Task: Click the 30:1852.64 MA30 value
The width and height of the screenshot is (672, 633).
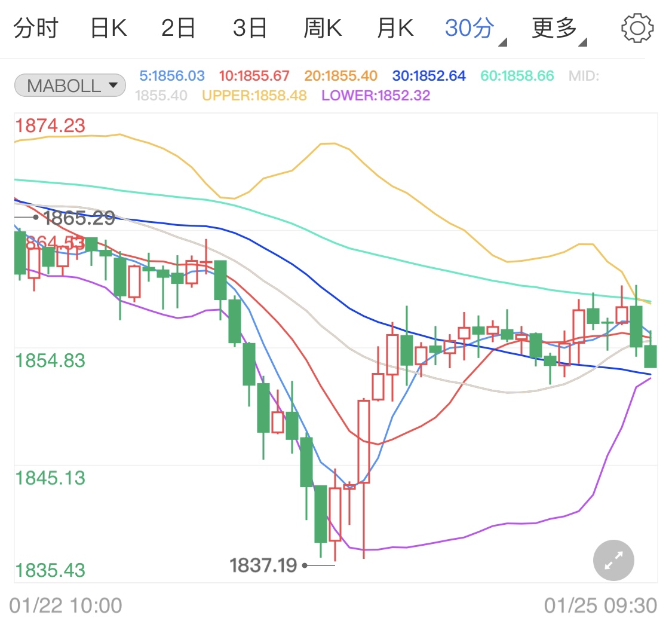Action: coord(428,76)
